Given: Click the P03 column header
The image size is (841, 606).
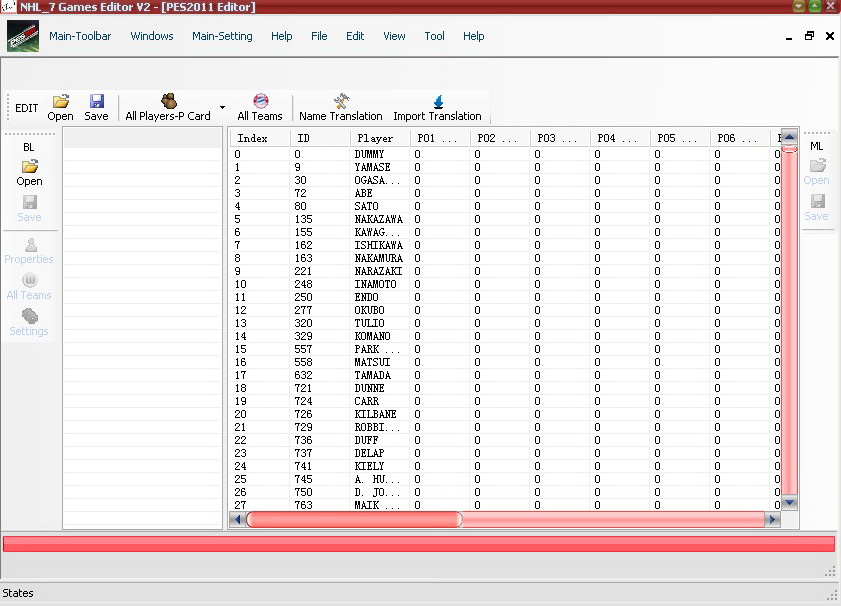Looking at the screenshot, I should (x=560, y=138).
